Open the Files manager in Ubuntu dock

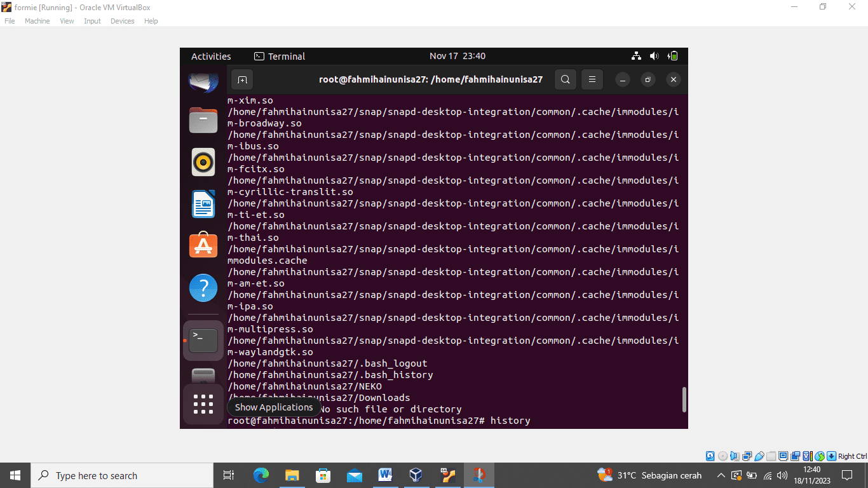click(203, 119)
